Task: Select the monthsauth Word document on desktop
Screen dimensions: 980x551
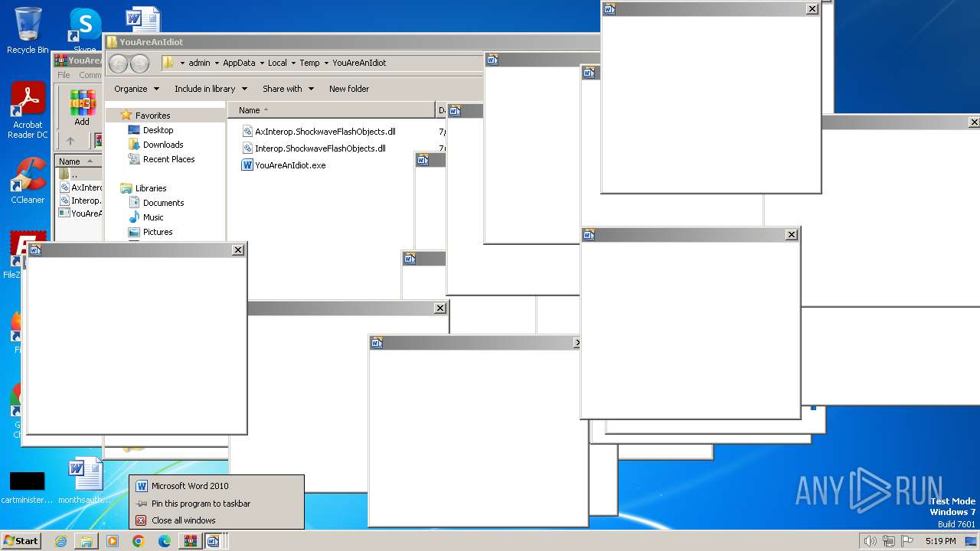Action: [84, 481]
